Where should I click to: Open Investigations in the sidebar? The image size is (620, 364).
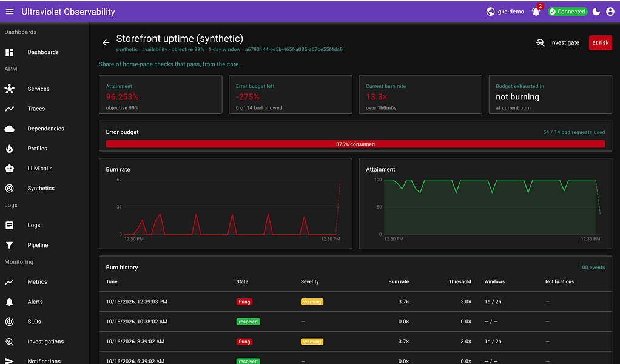pos(45,342)
